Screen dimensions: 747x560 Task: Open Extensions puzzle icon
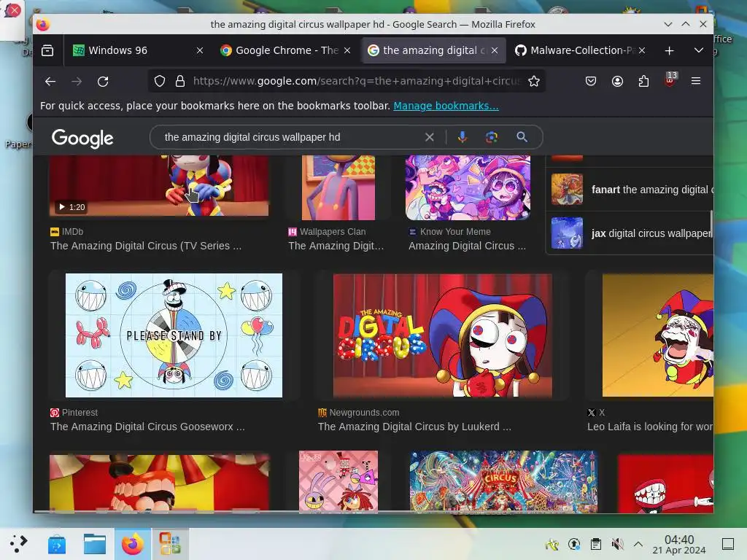pyautogui.click(x=643, y=82)
